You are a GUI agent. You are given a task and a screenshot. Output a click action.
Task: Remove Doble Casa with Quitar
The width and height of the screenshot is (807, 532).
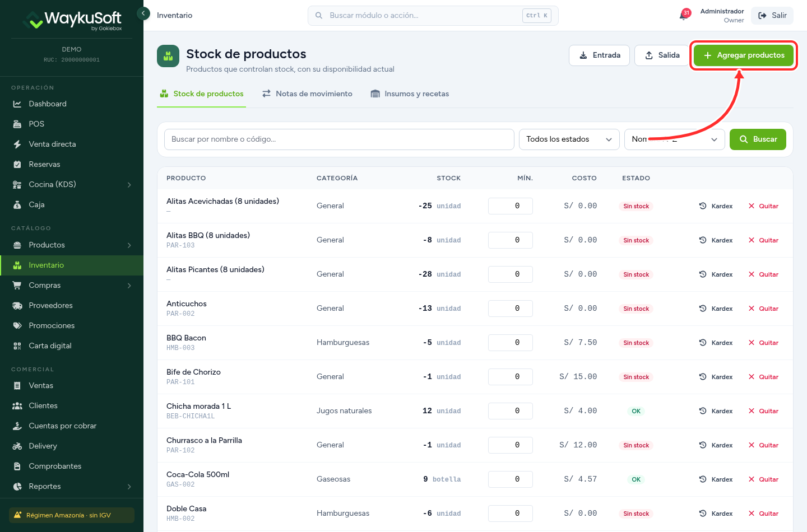coord(763,514)
